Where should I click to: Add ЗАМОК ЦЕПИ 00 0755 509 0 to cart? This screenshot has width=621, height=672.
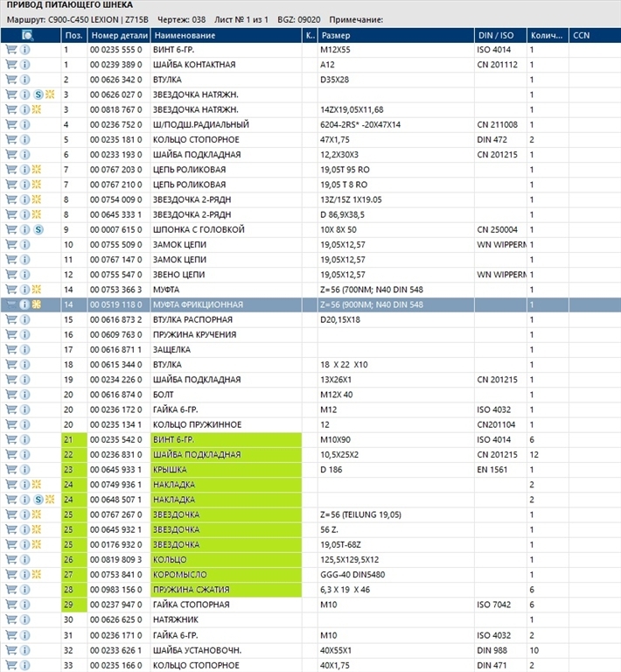pos(11,244)
